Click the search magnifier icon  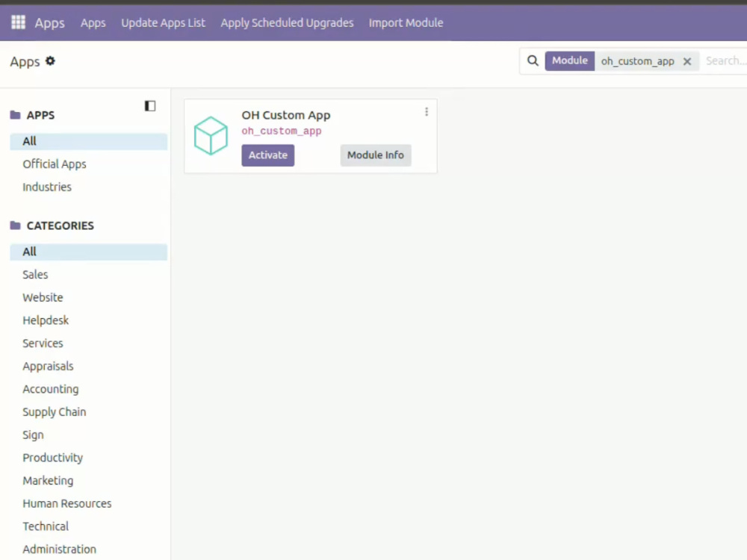pos(533,61)
